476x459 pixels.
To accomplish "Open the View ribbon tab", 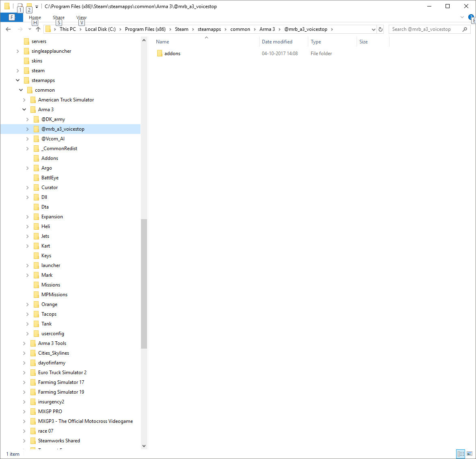I will click(81, 17).
